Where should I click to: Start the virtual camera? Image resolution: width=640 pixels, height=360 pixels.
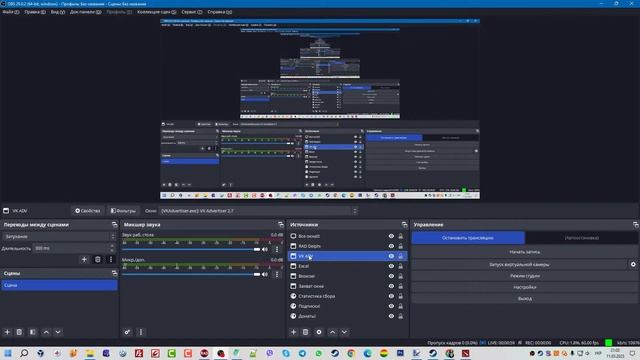click(x=519, y=264)
